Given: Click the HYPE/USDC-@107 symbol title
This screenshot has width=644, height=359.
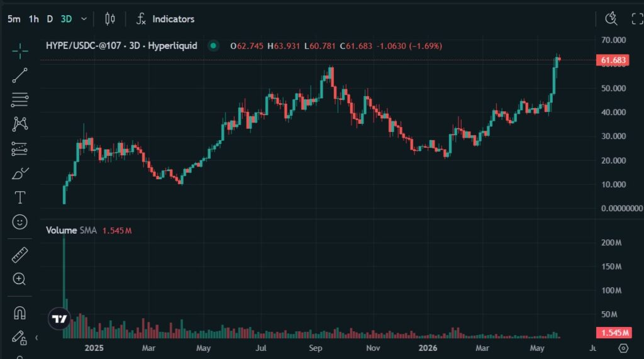Looking at the screenshot, I should click(x=121, y=46).
